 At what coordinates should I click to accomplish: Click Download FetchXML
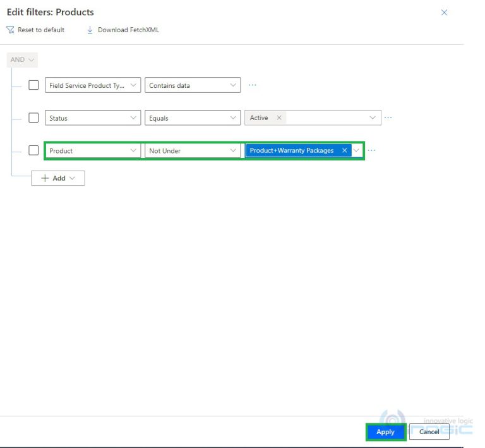click(128, 30)
